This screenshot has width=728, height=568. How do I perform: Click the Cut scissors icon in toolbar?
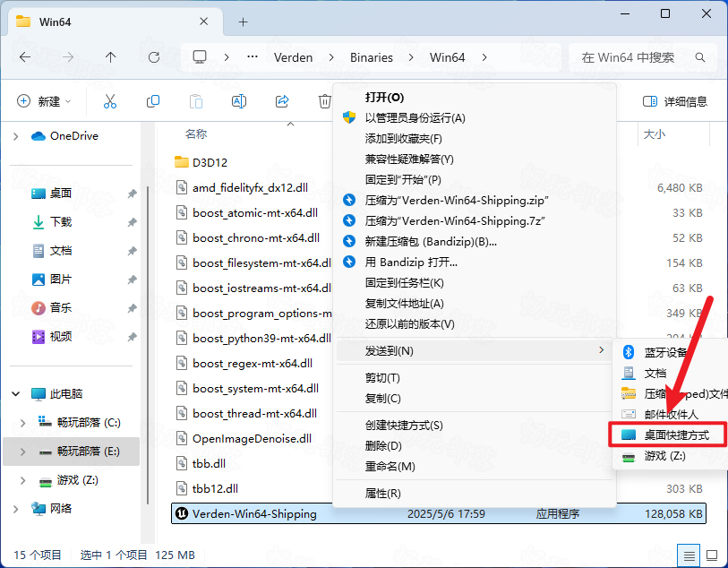pyautogui.click(x=110, y=101)
